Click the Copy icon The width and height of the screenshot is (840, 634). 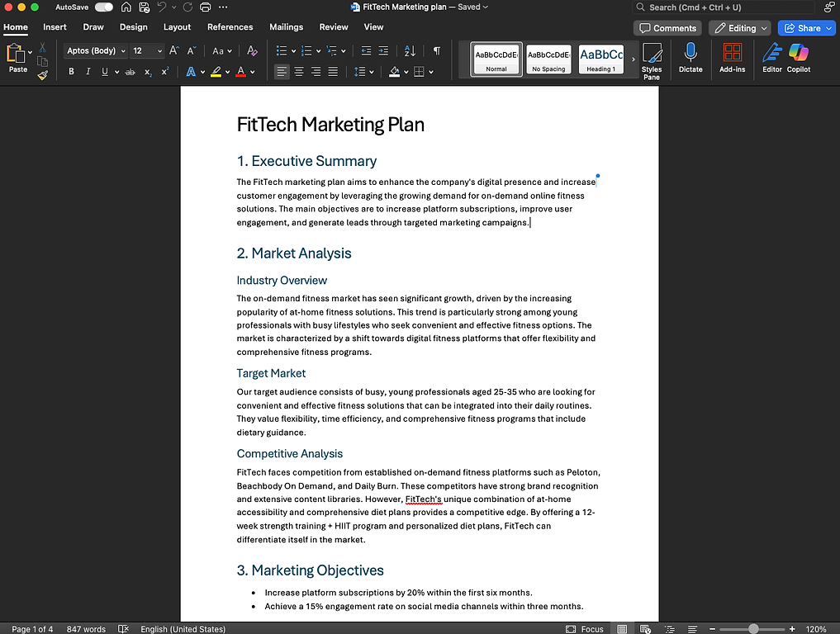click(x=42, y=62)
